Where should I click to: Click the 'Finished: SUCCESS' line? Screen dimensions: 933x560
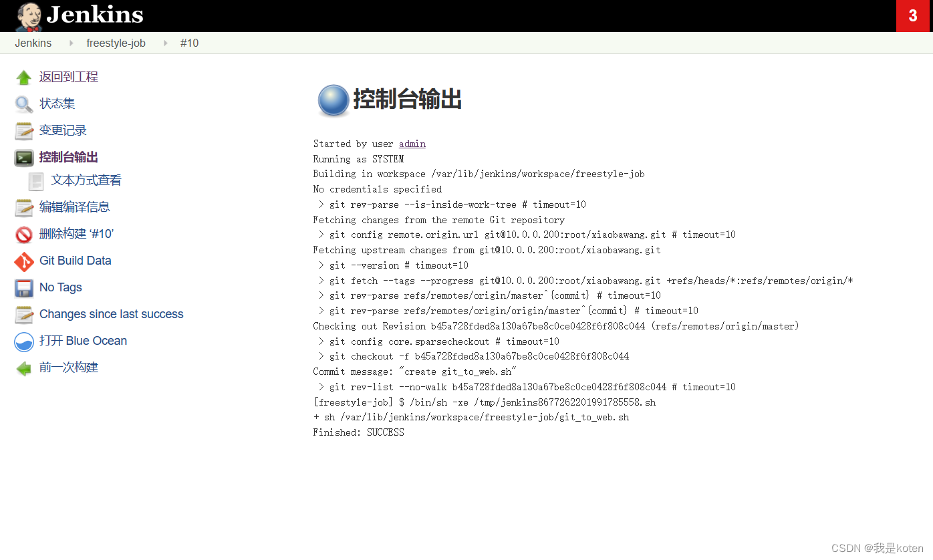tap(358, 432)
